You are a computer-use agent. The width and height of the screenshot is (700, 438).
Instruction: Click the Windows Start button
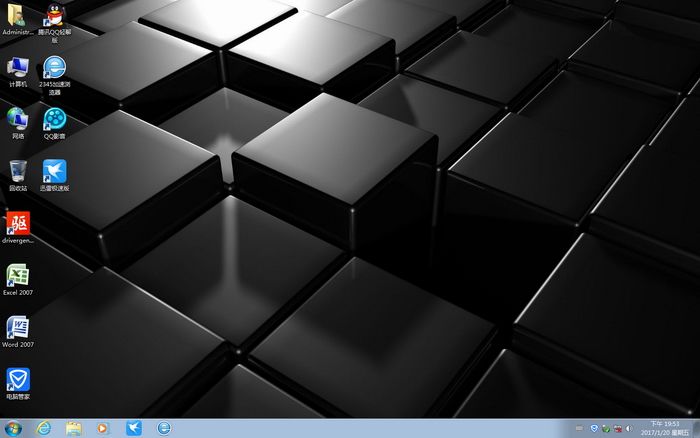[13, 428]
